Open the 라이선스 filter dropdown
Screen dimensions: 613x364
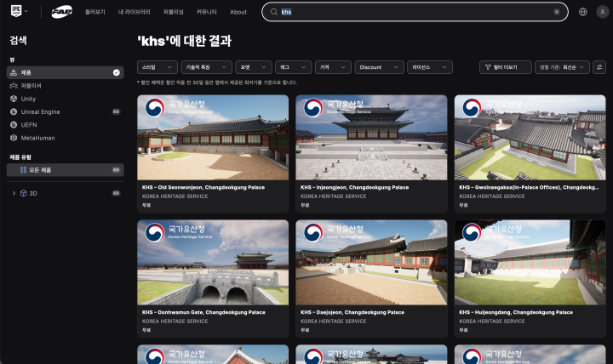[430, 67]
